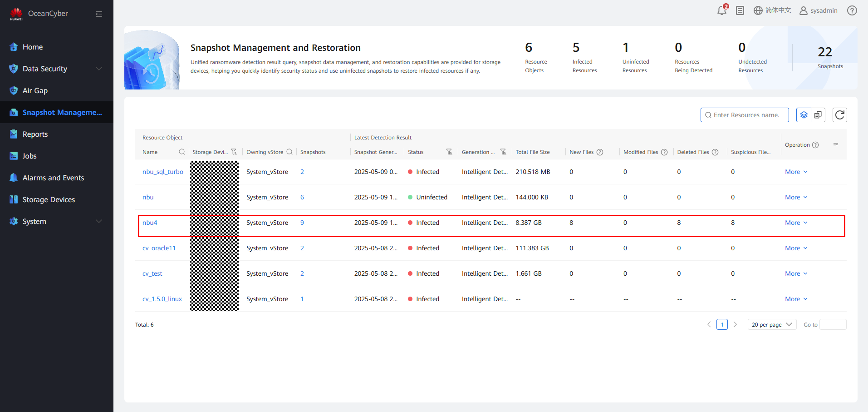This screenshot has width=868, height=412.
Task: Click the copy-style view icon beside refresh
Action: pyautogui.click(x=818, y=115)
